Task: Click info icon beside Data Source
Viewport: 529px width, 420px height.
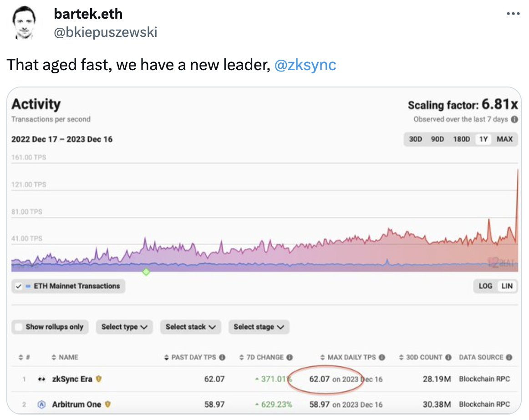Action: click(509, 358)
